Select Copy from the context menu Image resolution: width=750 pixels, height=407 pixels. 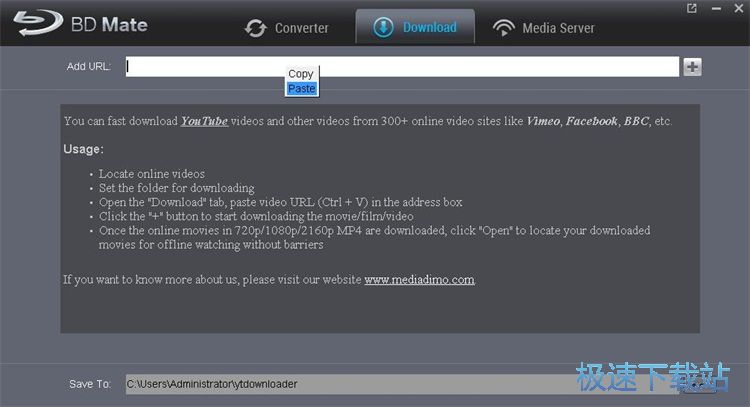(x=301, y=74)
